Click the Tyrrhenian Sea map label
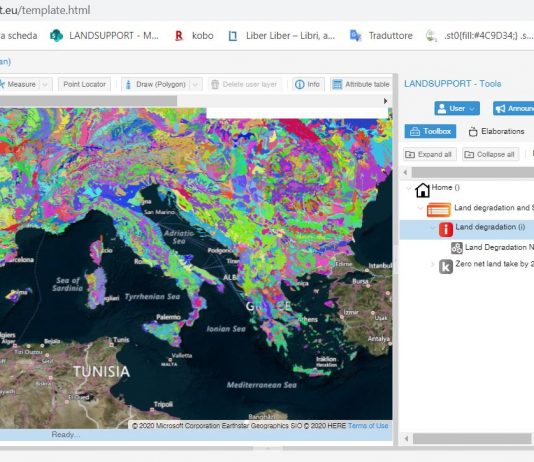534x462 pixels. (152, 297)
